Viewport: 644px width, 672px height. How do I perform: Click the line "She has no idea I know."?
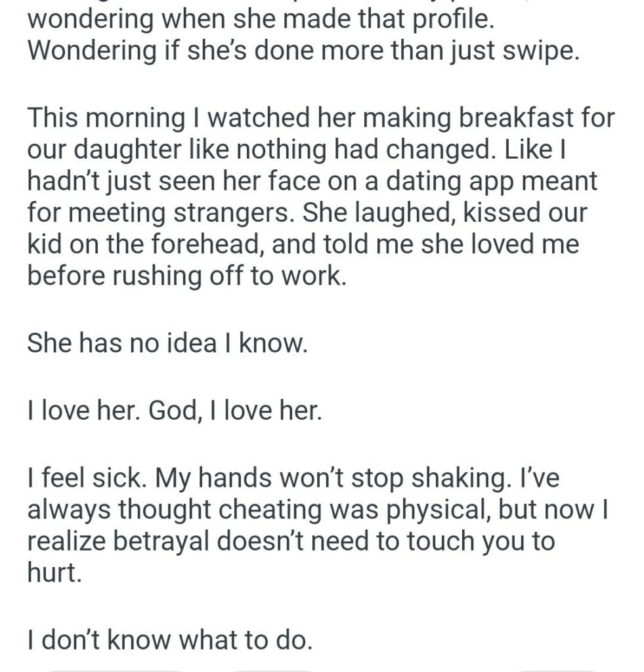point(167,344)
